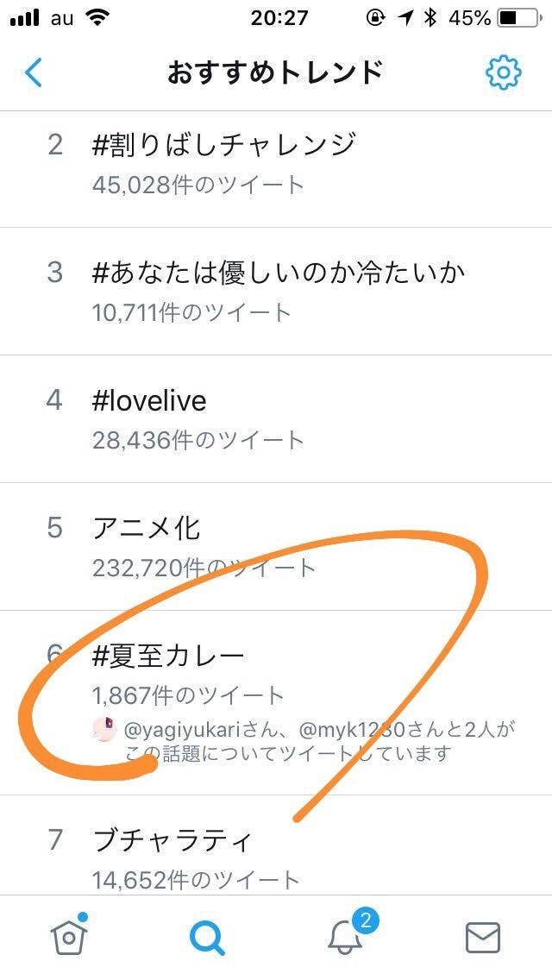Tap the 45,028件のツイート count
The width and height of the screenshot is (552, 980).
(x=198, y=184)
